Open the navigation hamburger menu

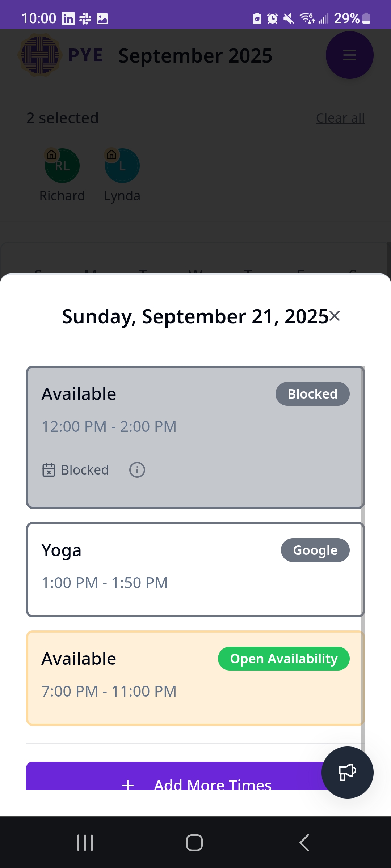349,55
